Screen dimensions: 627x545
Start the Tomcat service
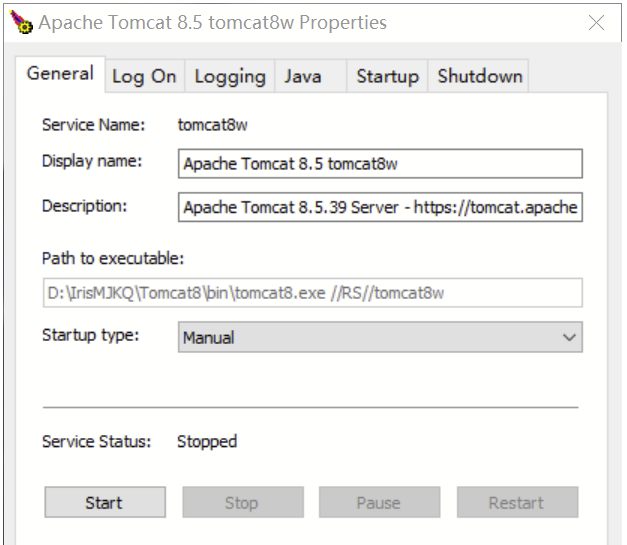tap(105, 503)
